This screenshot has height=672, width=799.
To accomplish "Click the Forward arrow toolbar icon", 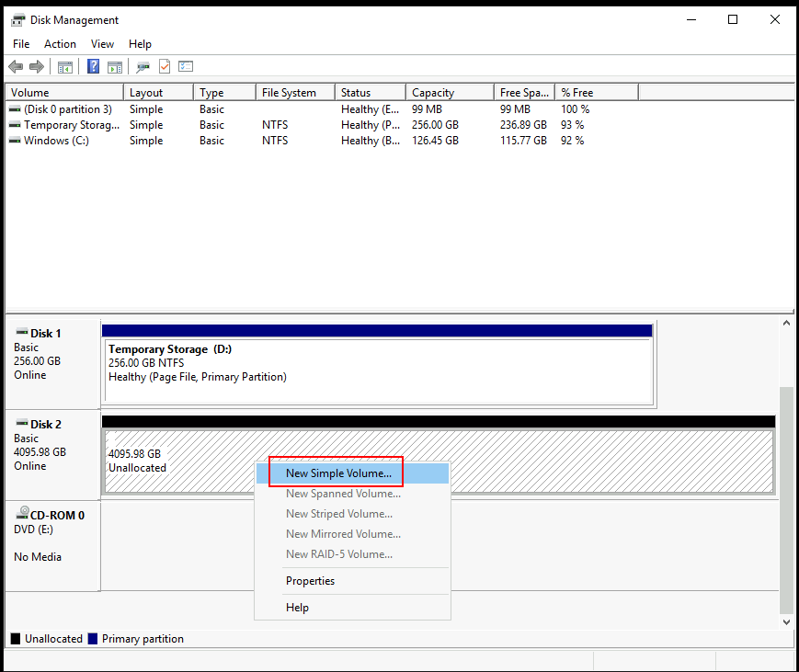I will tap(37, 67).
